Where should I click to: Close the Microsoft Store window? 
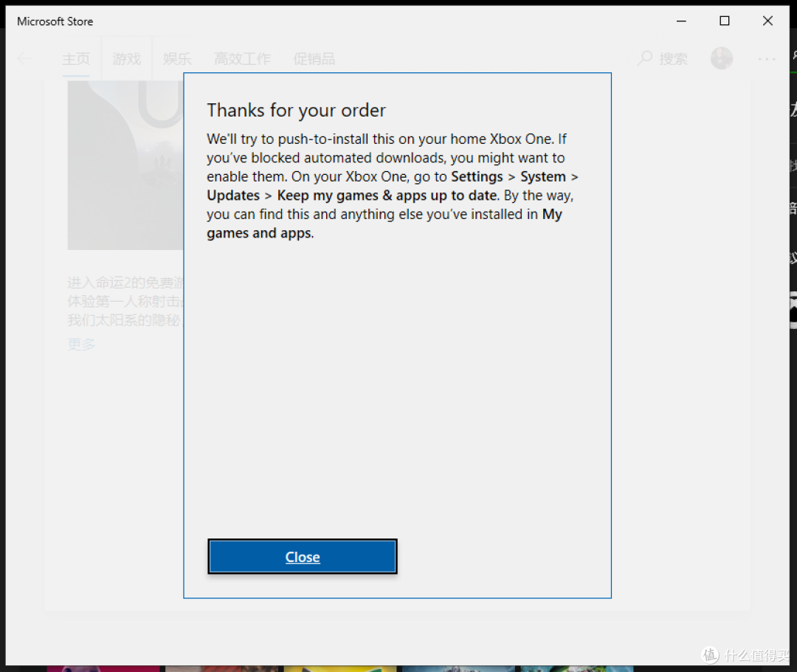tap(768, 21)
